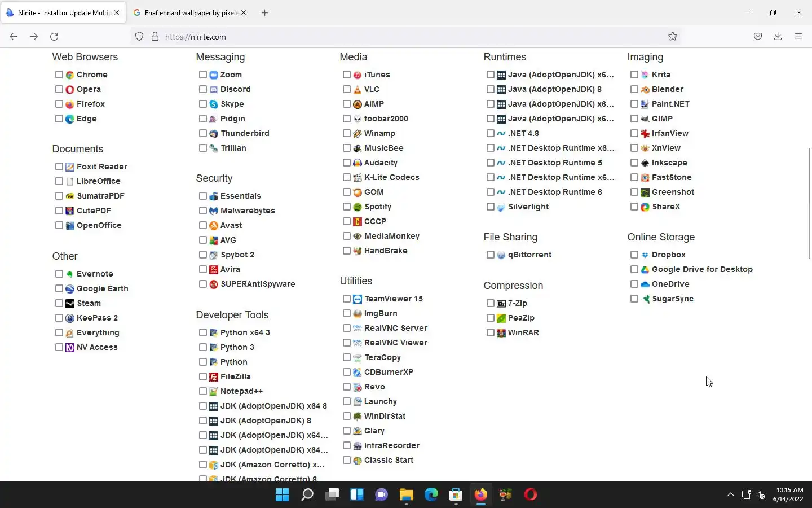Click the page vertical scrollbar thumb

click(810, 203)
